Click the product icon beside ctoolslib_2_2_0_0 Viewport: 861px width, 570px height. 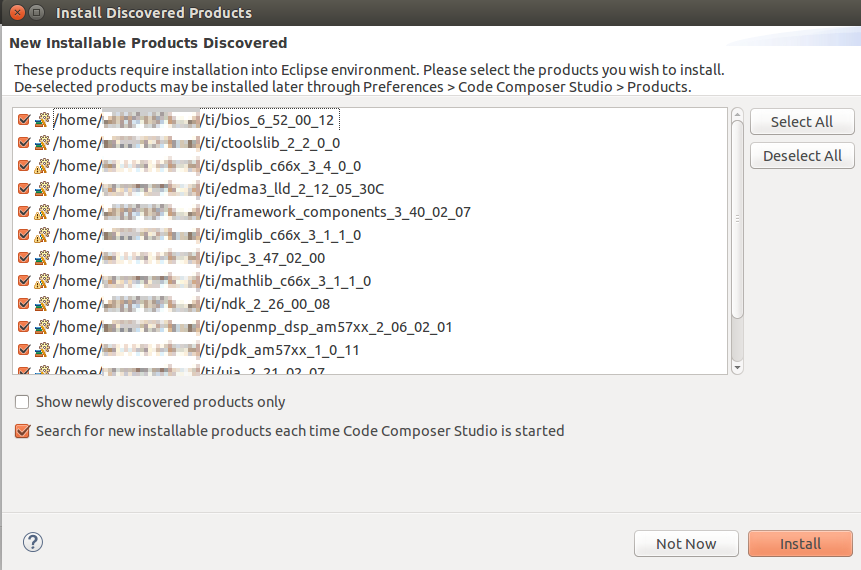[x=41, y=143]
